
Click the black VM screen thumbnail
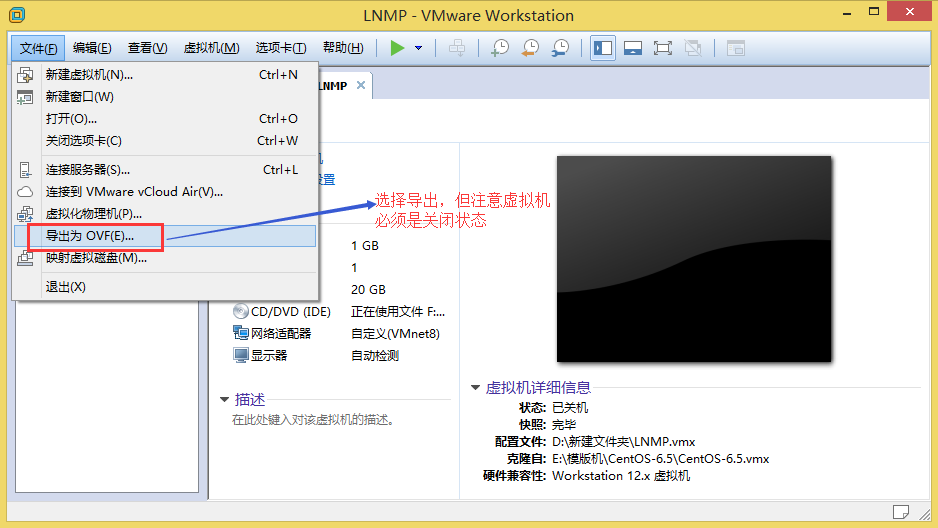pos(694,259)
